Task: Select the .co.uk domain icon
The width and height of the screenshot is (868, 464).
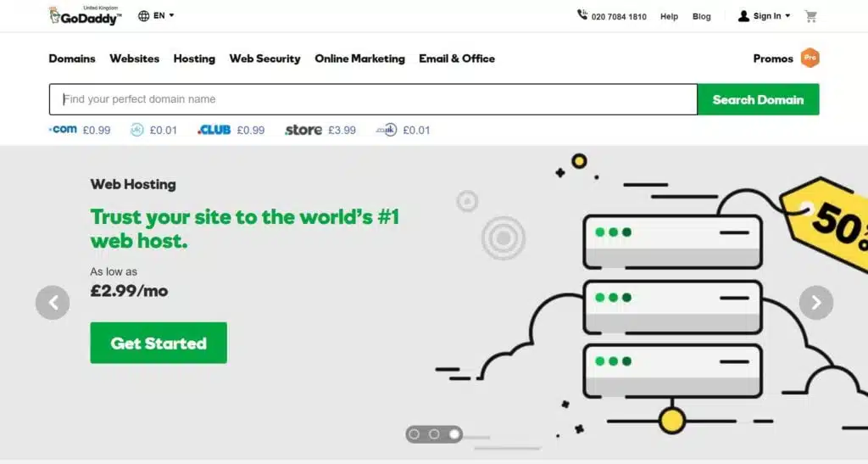Action: coord(387,130)
